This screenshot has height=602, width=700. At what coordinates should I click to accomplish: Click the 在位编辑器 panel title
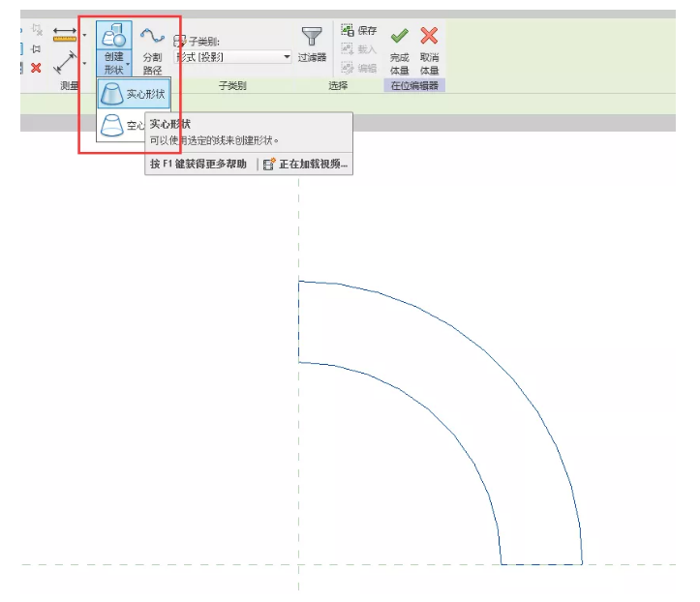414,85
